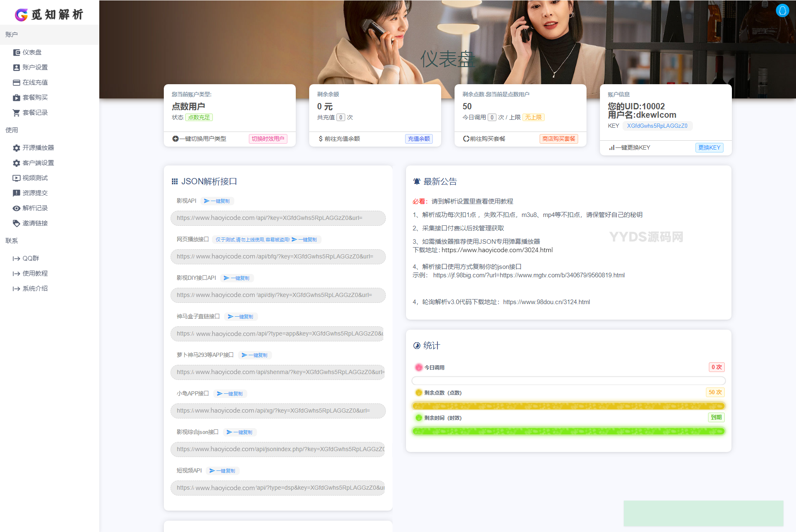Screen dimensions: 796x532
Task: Click the 影视API URL field
Action: 278,218
